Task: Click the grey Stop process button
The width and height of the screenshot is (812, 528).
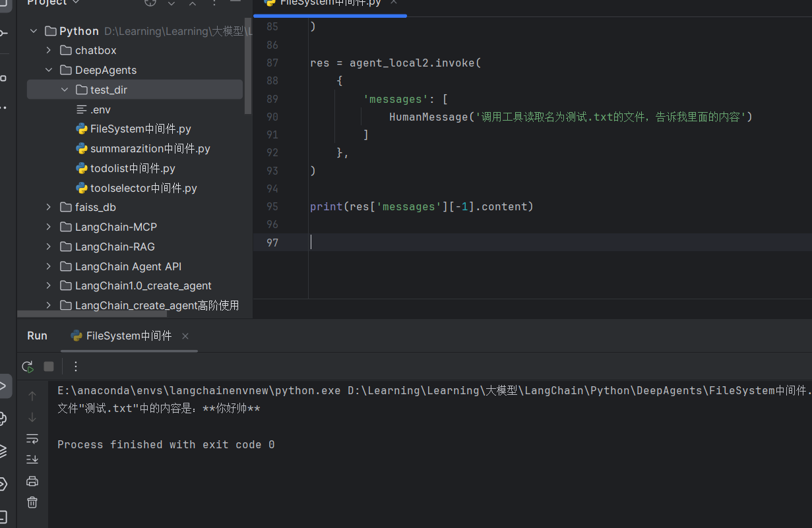Action: (49, 367)
